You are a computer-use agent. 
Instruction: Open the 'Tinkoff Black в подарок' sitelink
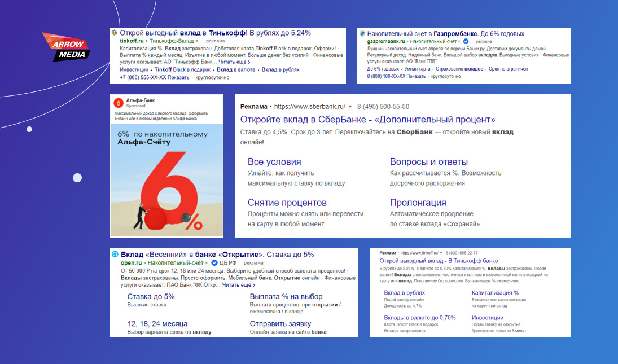(x=182, y=70)
